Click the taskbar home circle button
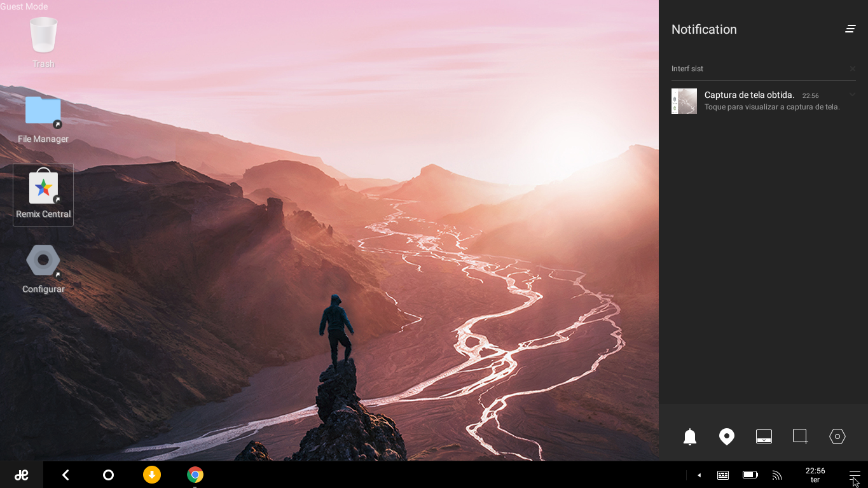Image resolution: width=868 pixels, height=488 pixels. [108, 475]
